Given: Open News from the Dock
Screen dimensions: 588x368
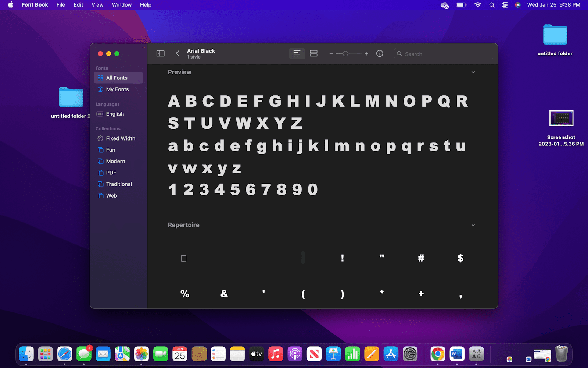Looking at the screenshot, I should point(314,354).
